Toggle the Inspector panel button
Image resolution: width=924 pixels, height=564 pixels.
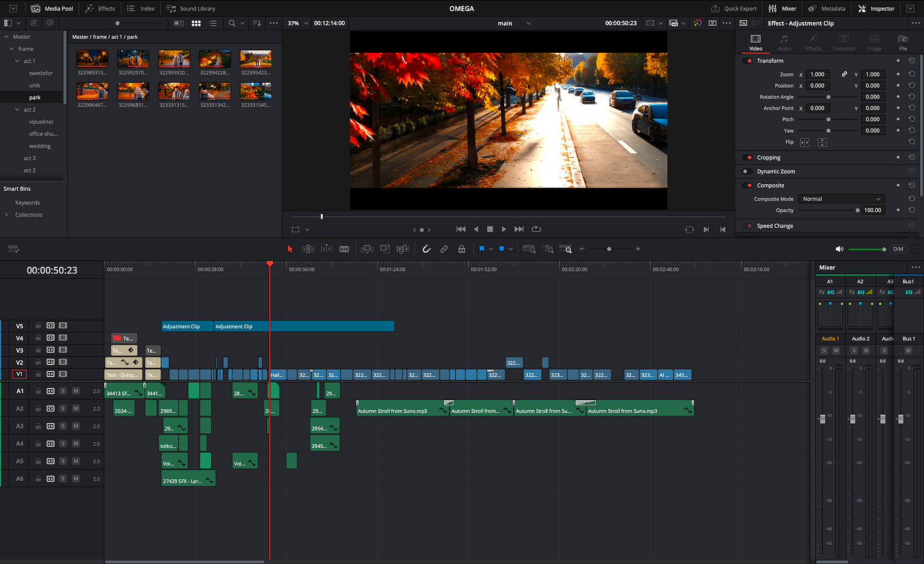pos(876,9)
